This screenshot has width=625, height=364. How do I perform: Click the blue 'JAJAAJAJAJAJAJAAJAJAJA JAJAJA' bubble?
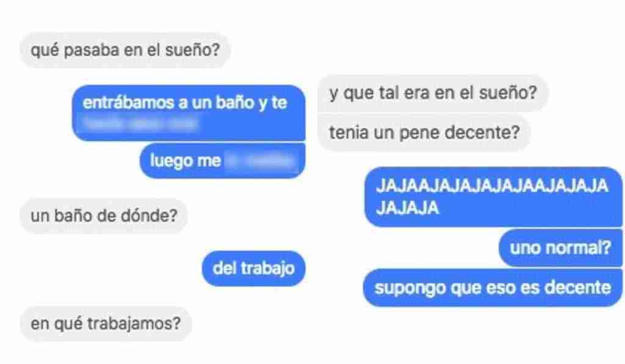pos(493,197)
